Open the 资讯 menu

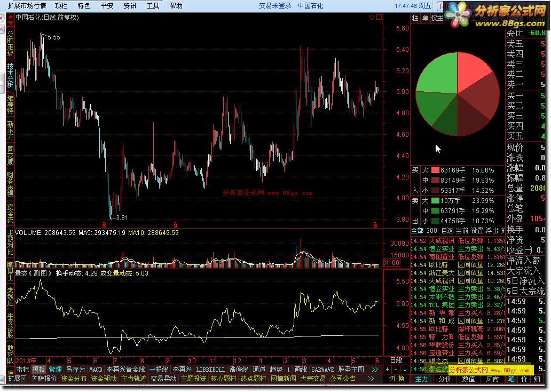click(x=130, y=6)
